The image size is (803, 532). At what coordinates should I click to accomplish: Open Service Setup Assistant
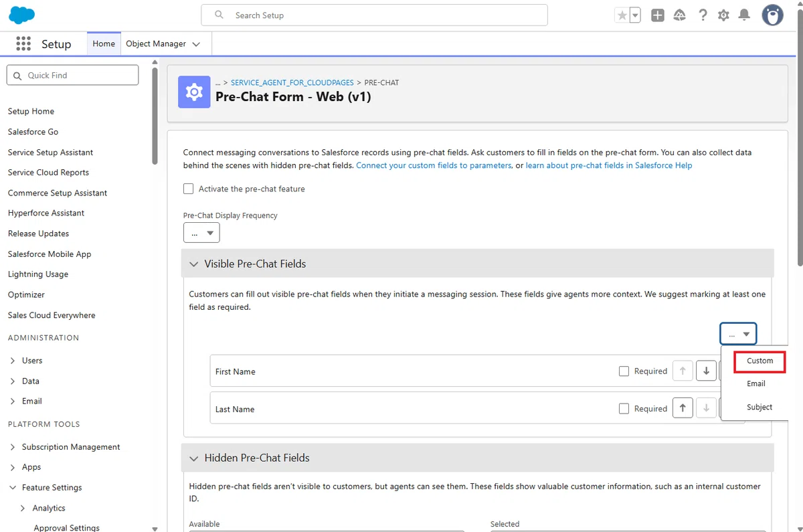pyautogui.click(x=50, y=153)
